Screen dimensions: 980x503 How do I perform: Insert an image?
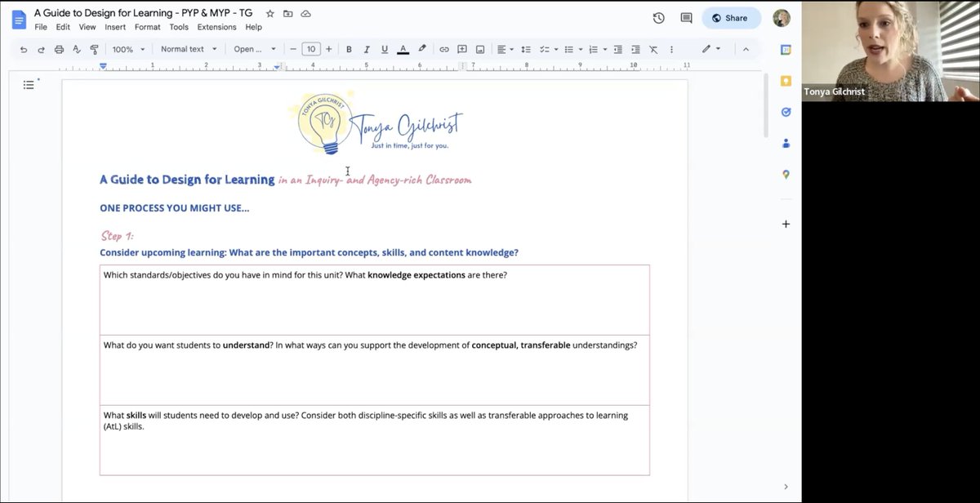[480, 49]
